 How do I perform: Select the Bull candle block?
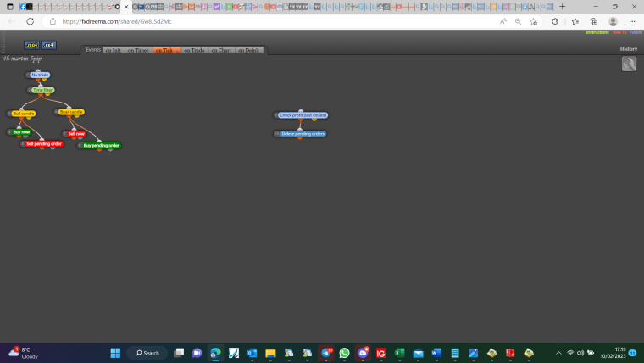pyautogui.click(x=24, y=114)
